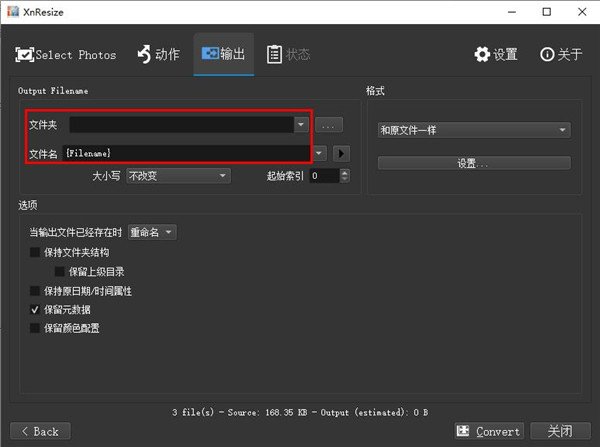The width and height of the screenshot is (600, 447).
Task: Click the 文件名 {Filename} input field
Action: [186, 153]
